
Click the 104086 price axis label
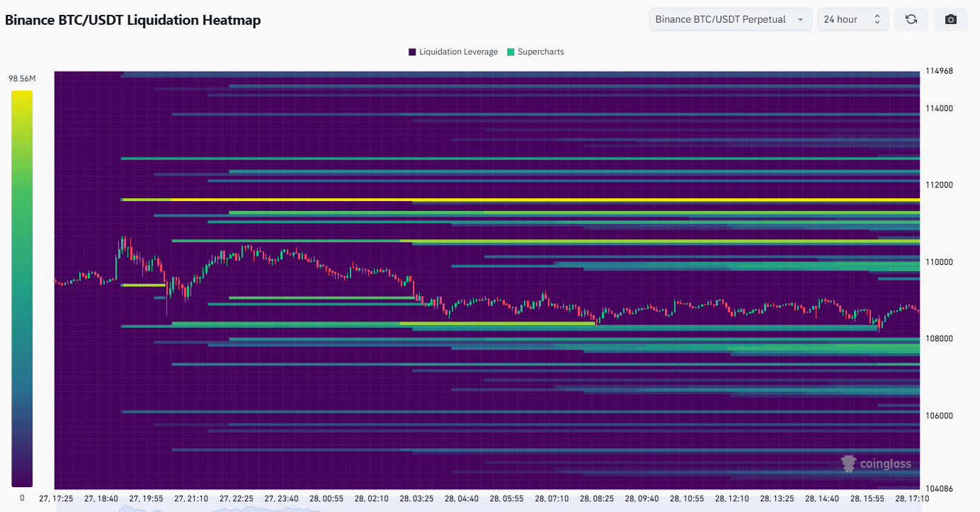point(938,489)
